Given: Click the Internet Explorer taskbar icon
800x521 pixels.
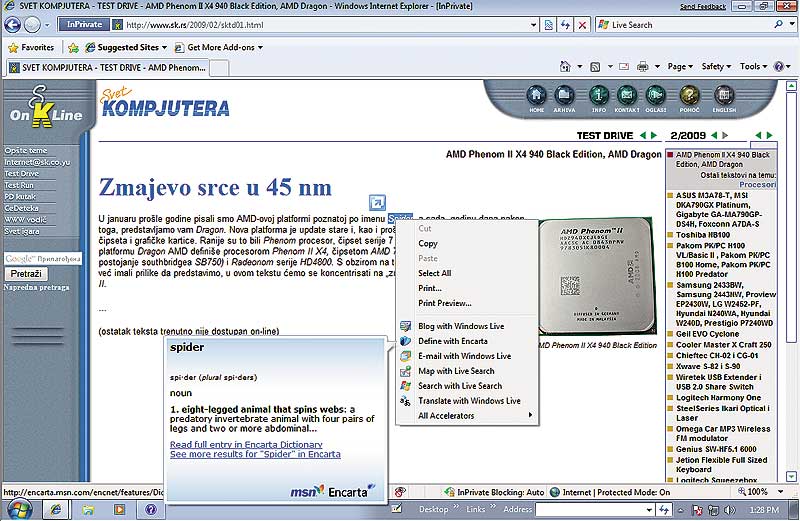Looking at the screenshot, I should pos(56,509).
